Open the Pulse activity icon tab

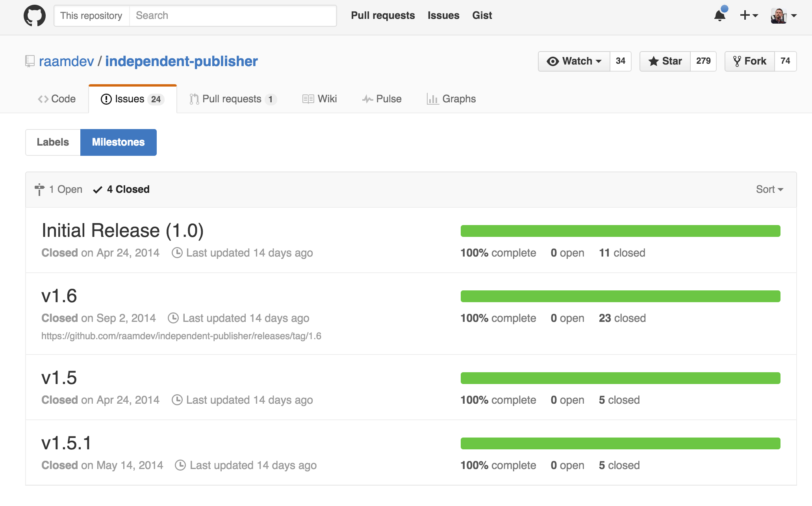coord(382,99)
